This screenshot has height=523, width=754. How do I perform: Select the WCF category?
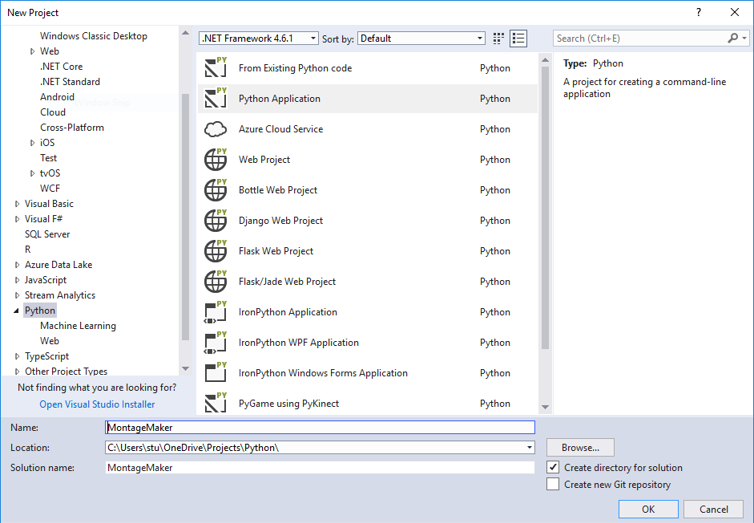point(50,188)
